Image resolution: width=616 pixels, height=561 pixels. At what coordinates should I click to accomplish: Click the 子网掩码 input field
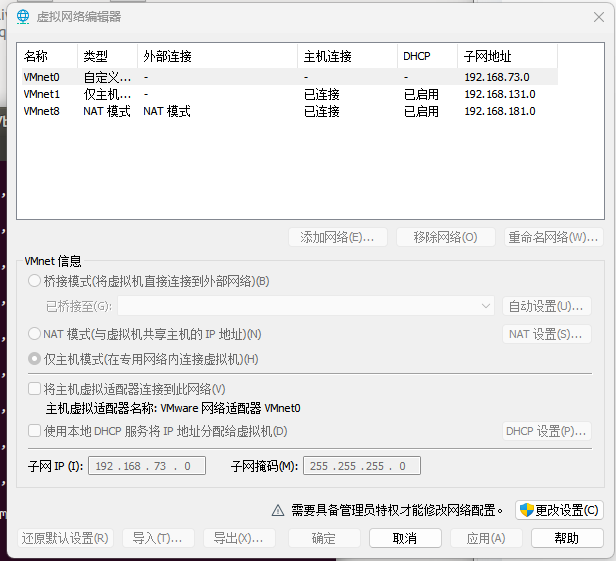coord(362,466)
